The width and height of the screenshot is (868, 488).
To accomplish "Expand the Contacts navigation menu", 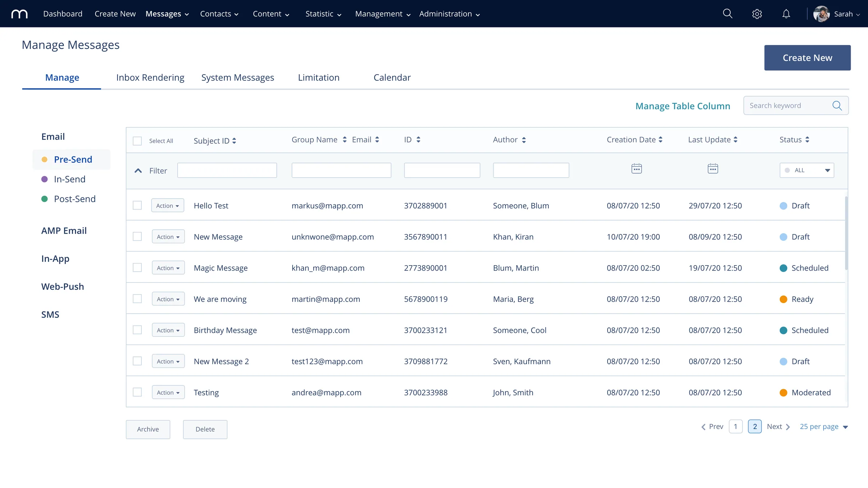I will [219, 14].
